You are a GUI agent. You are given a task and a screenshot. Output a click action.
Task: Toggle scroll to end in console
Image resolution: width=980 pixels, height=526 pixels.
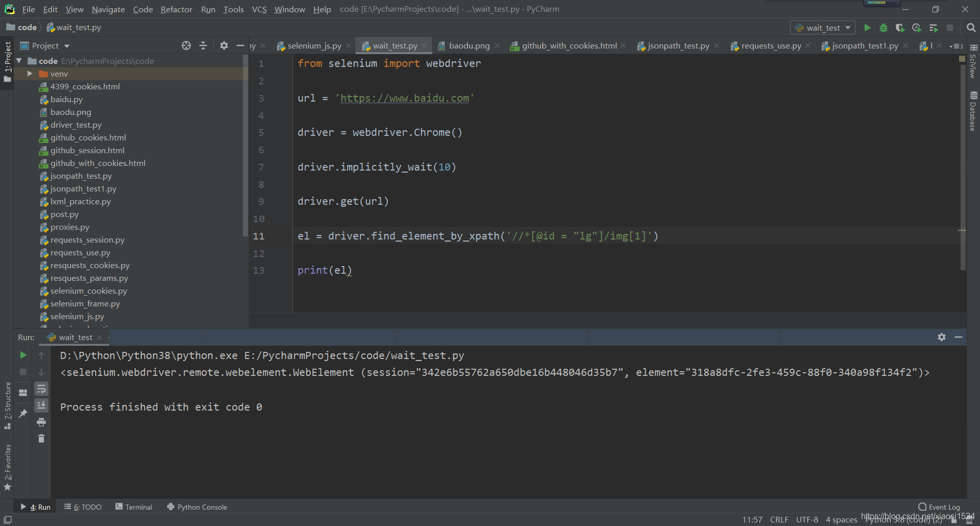pos(41,405)
